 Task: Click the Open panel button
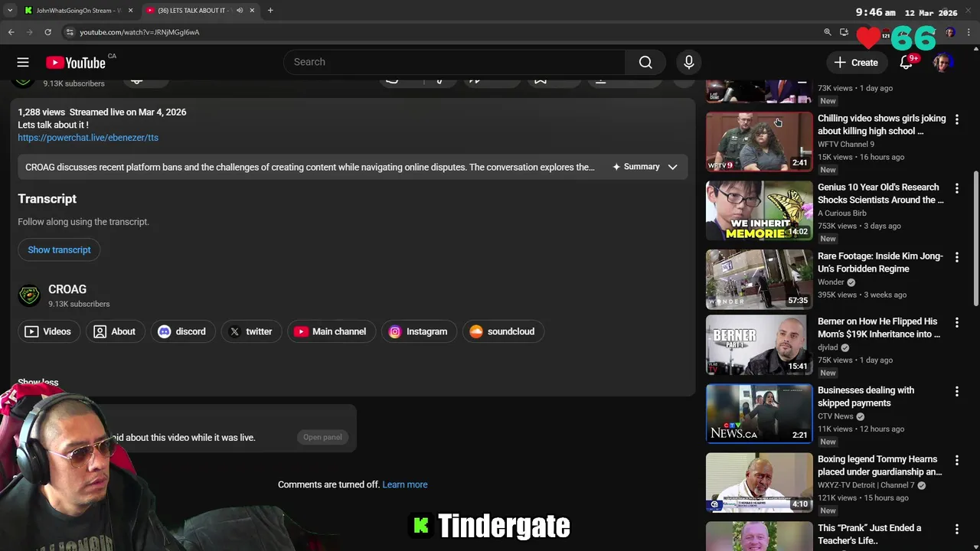tap(322, 437)
